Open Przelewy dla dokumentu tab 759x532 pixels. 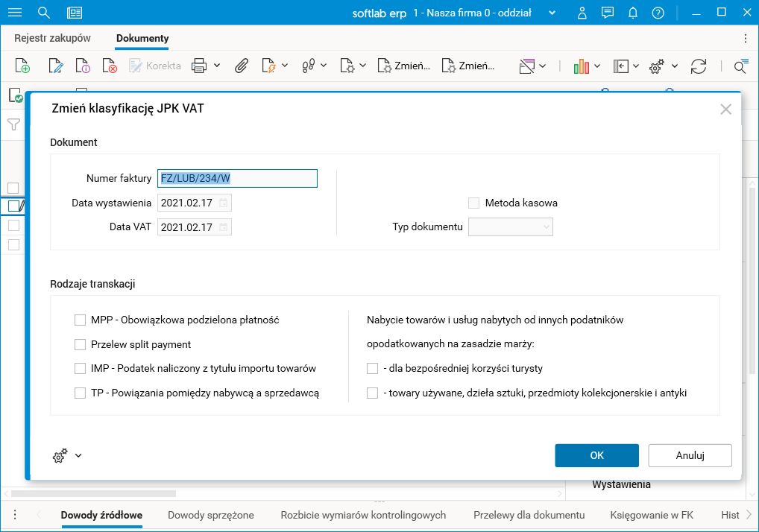pos(529,515)
